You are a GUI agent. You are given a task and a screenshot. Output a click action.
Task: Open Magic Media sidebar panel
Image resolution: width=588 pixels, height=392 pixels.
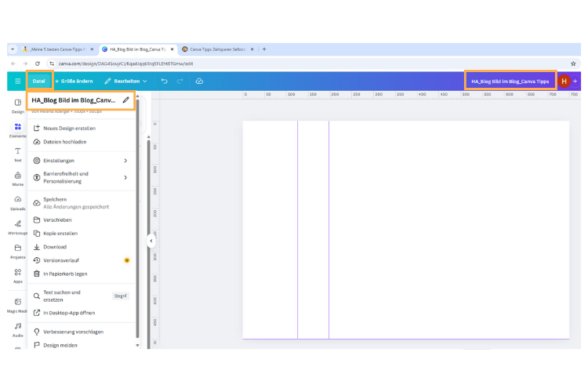tap(17, 305)
